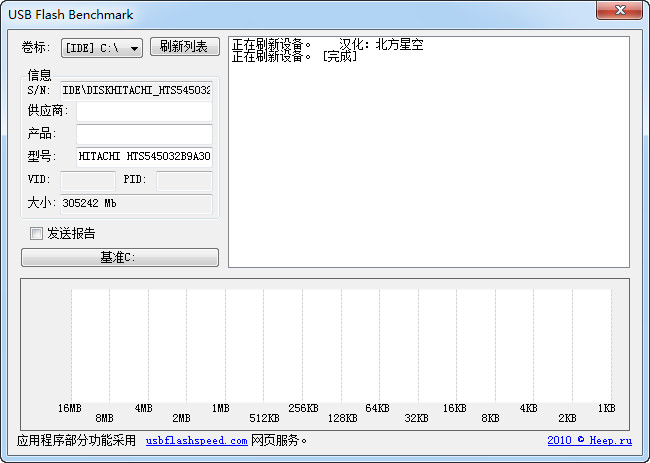Open the 2010 © Heep.ru link
Image resolution: width=650 pixels, height=463 pixels.
coord(589,440)
